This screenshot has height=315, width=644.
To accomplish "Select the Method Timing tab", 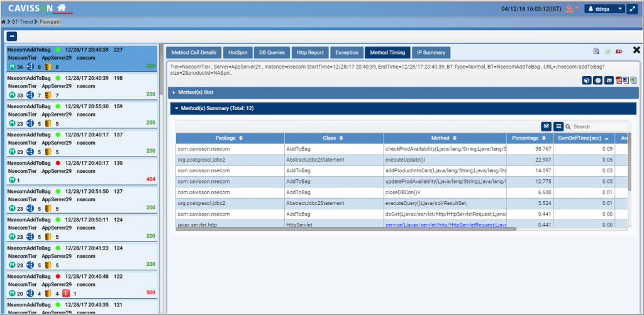I will (x=387, y=53).
